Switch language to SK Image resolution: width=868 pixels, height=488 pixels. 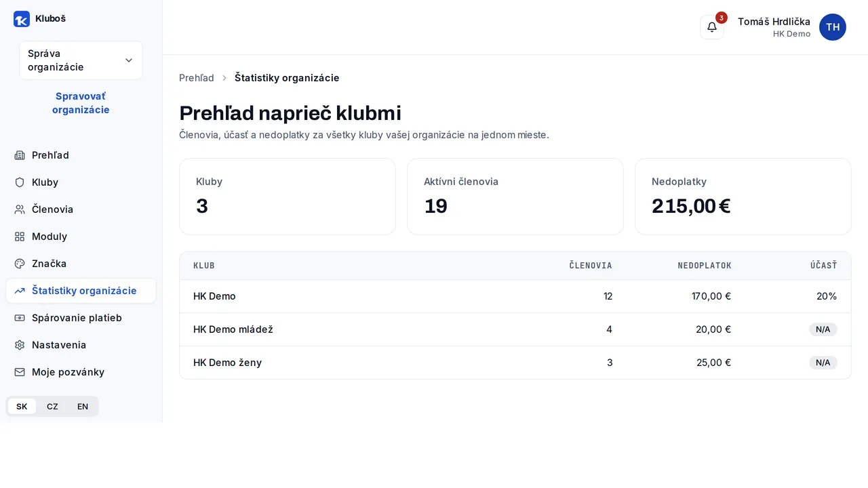tap(22, 407)
